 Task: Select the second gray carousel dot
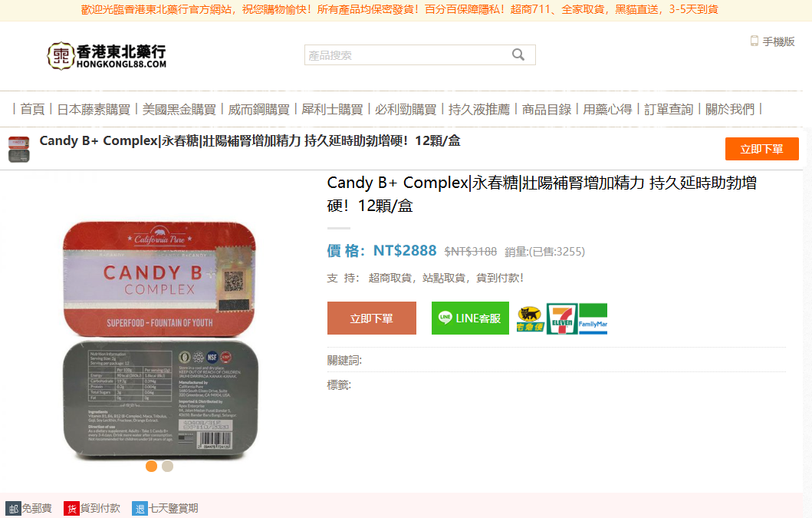click(x=167, y=466)
